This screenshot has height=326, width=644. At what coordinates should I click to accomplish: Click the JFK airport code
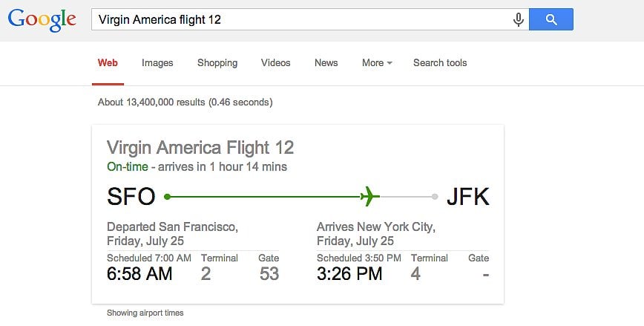(468, 196)
